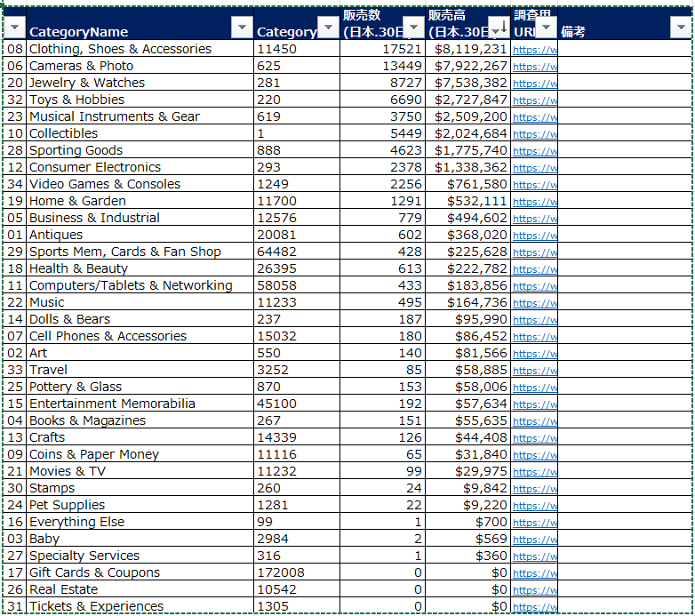
Task: Select the cell 'Toys & Hobbies'
Action: 140,100
